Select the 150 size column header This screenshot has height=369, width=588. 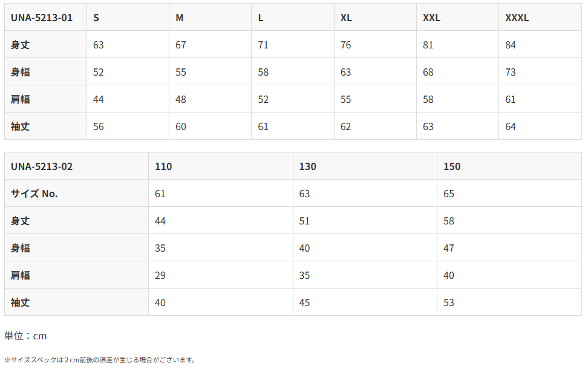click(509, 166)
